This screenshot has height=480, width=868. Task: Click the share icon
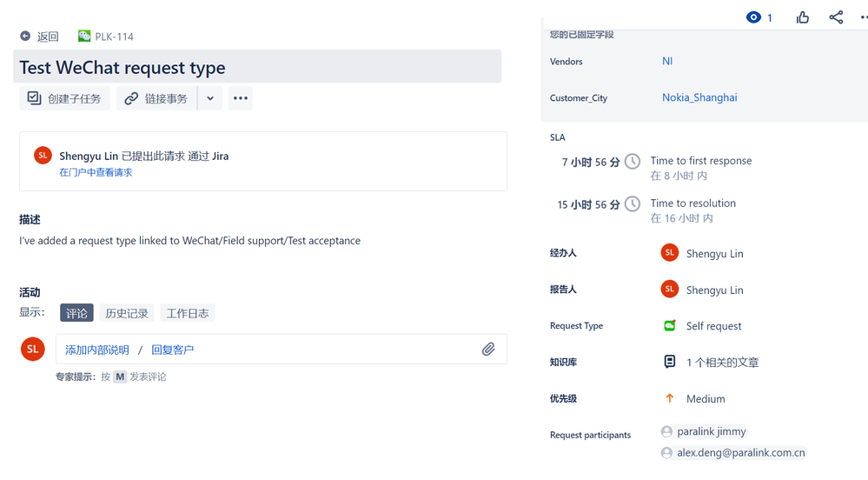pyautogui.click(x=836, y=17)
